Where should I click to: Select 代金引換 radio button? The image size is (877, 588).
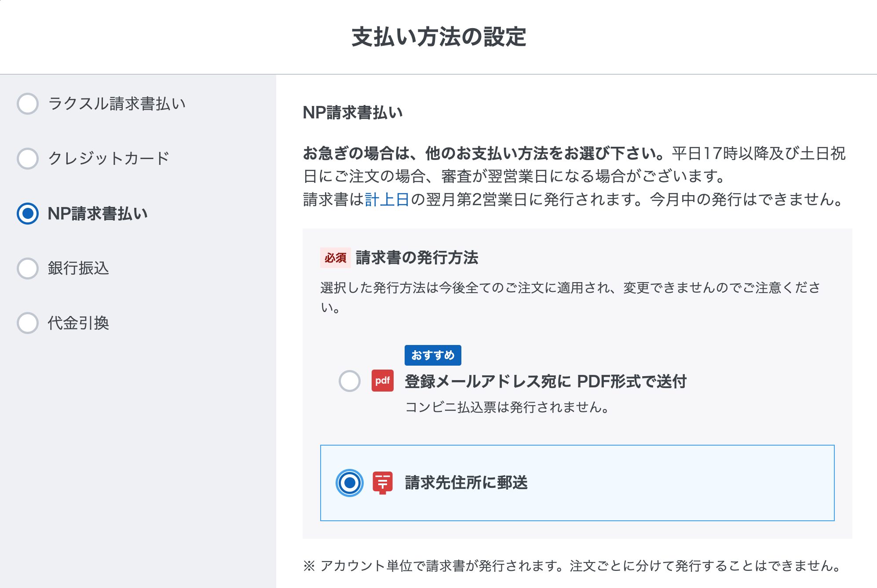tap(28, 323)
